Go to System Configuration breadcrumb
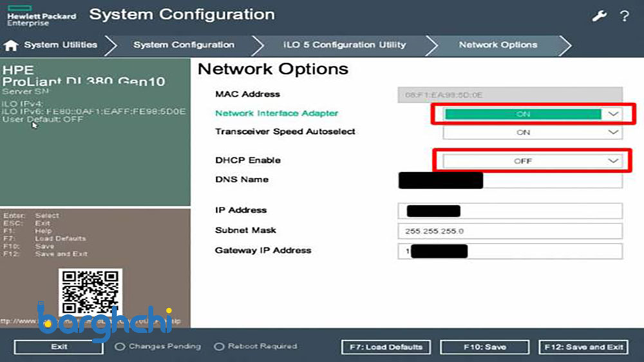Image resolution: width=644 pixels, height=362 pixels. coord(184,45)
